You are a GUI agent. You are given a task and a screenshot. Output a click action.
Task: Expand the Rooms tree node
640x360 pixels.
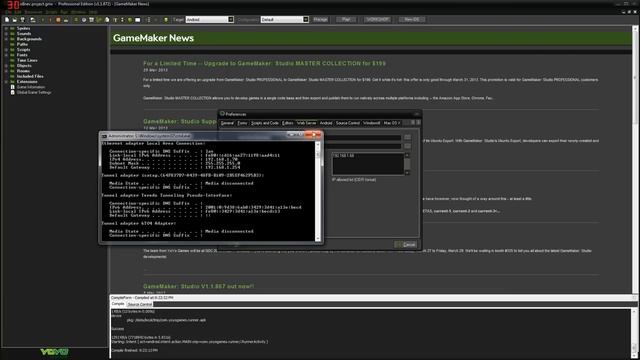point(6,71)
